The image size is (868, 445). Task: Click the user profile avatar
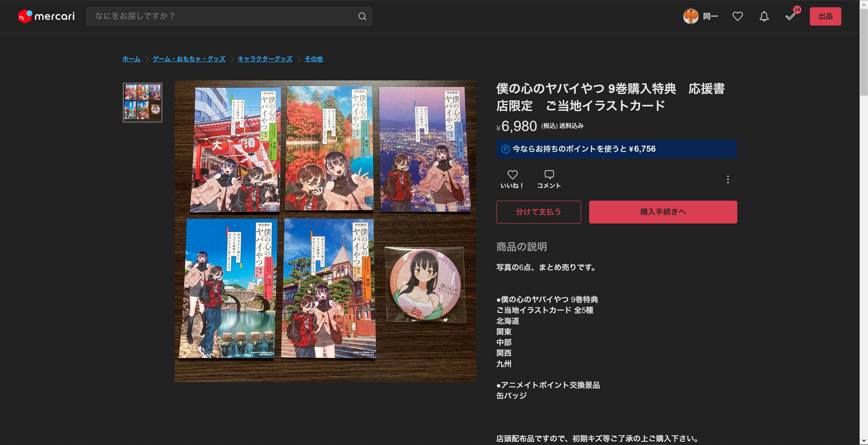(690, 16)
